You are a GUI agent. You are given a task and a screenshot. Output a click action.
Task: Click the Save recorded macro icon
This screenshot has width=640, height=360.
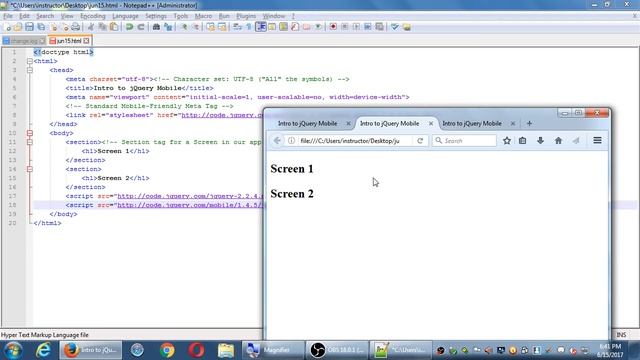[x=380, y=27]
